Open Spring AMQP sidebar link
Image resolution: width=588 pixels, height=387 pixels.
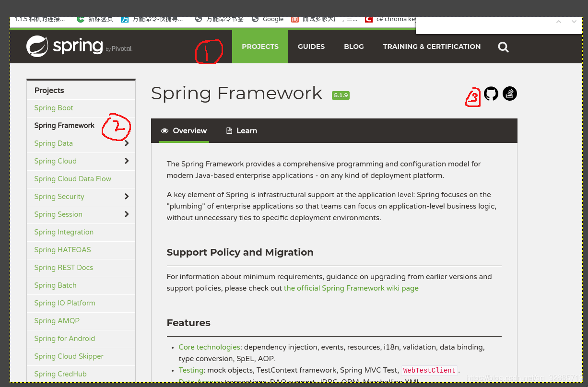[57, 321]
